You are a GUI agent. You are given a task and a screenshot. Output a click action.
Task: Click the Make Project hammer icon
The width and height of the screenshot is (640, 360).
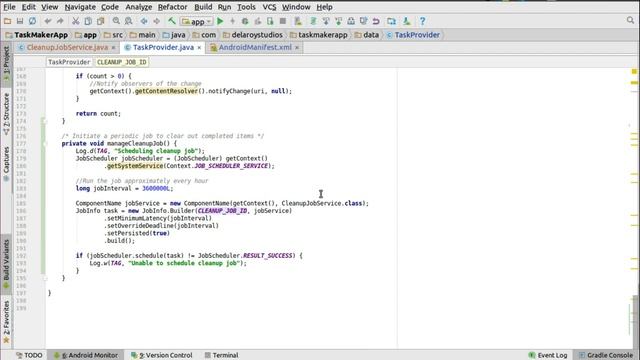click(172, 21)
